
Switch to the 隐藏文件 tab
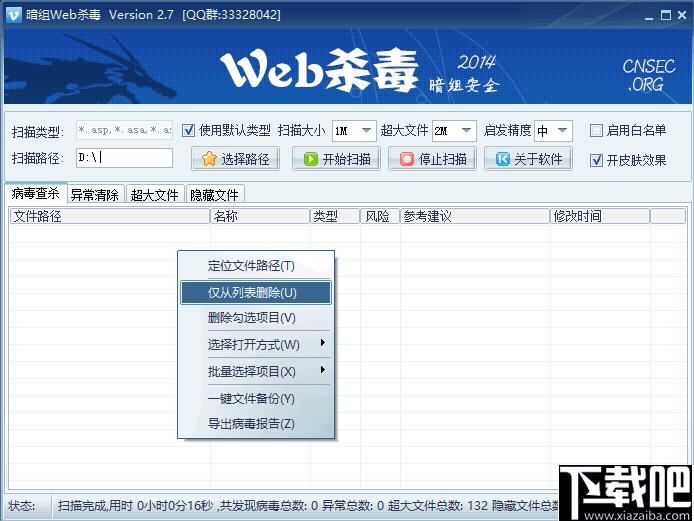click(x=215, y=195)
